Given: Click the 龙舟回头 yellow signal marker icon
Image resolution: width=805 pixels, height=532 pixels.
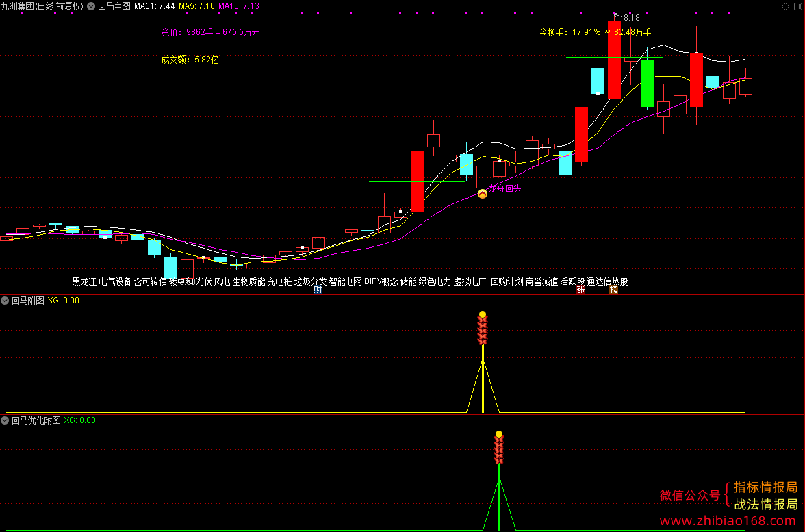Looking at the screenshot, I should click(483, 194).
